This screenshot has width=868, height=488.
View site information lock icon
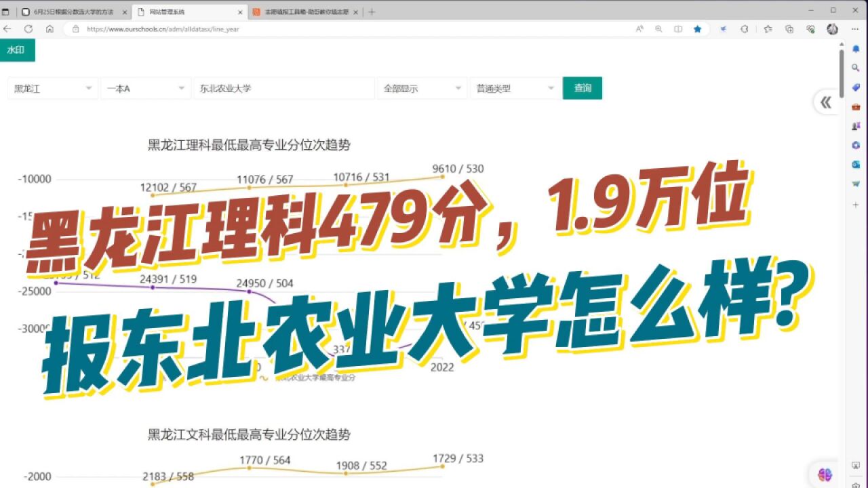coord(75,29)
